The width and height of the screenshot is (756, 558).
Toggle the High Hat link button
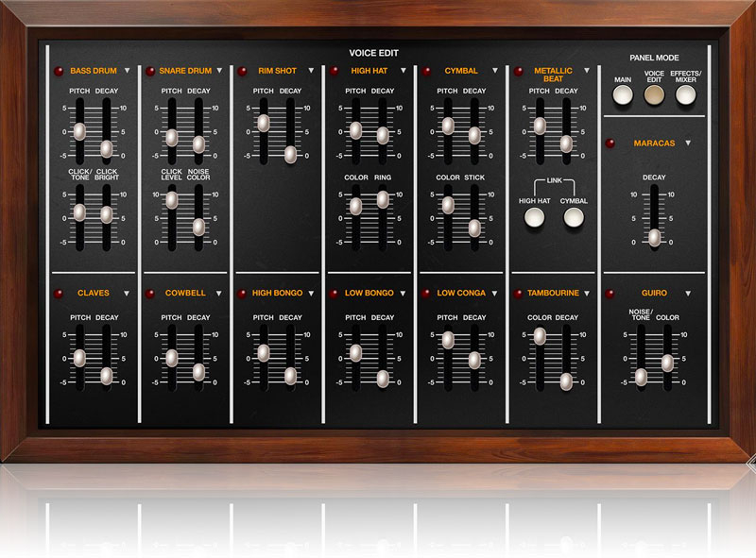point(534,218)
